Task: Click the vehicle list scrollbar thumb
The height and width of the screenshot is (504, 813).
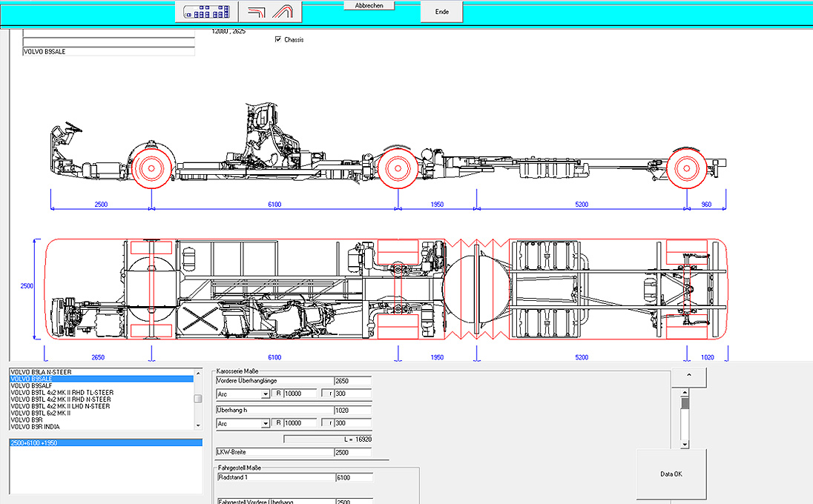Action: tap(197, 398)
